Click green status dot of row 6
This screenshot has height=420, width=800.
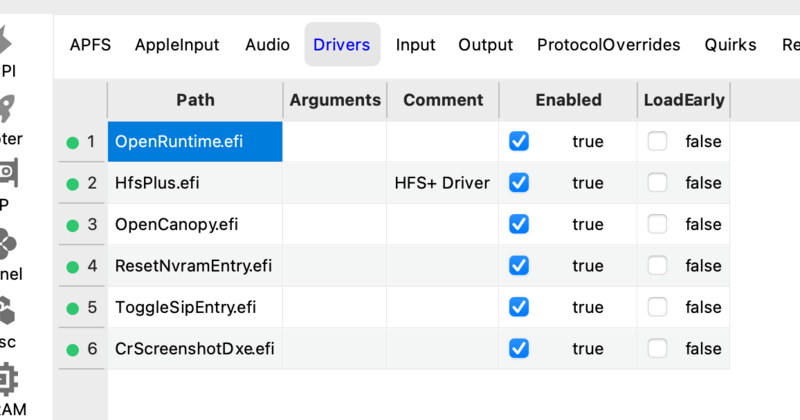point(72,349)
